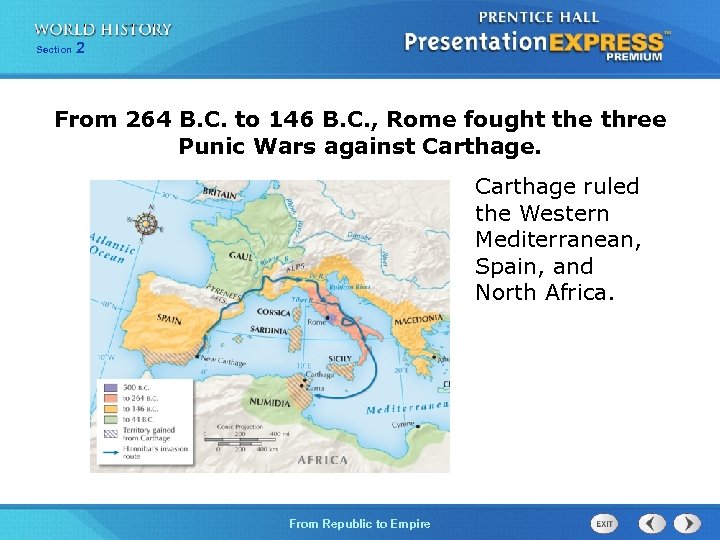Click the EXIT button
This screenshot has width=720, height=540.
[604, 523]
